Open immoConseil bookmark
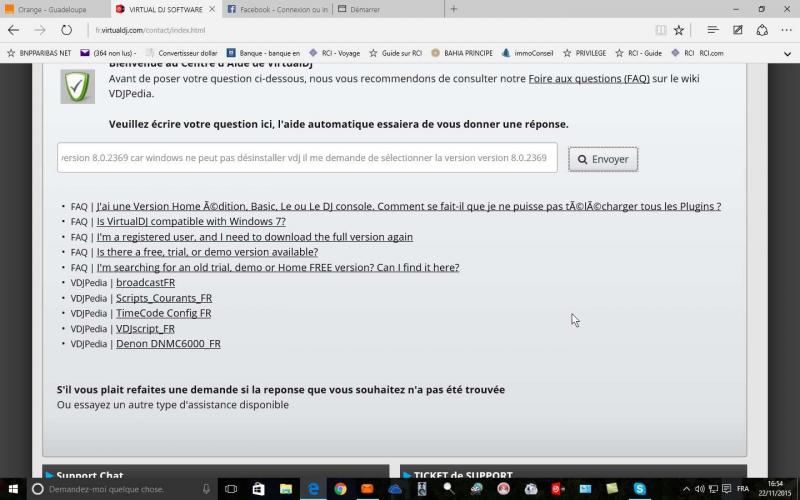 pyautogui.click(x=528, y=53)
